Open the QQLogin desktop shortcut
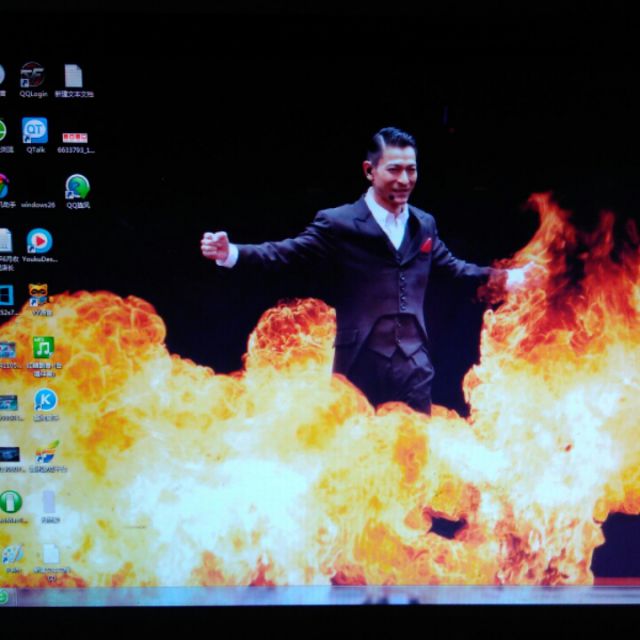The height and width of the screenshot is (640, 640). 32,76
